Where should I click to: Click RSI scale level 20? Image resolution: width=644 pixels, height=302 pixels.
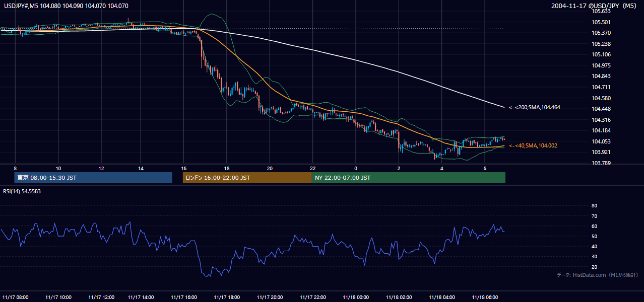tap(594, 267)
